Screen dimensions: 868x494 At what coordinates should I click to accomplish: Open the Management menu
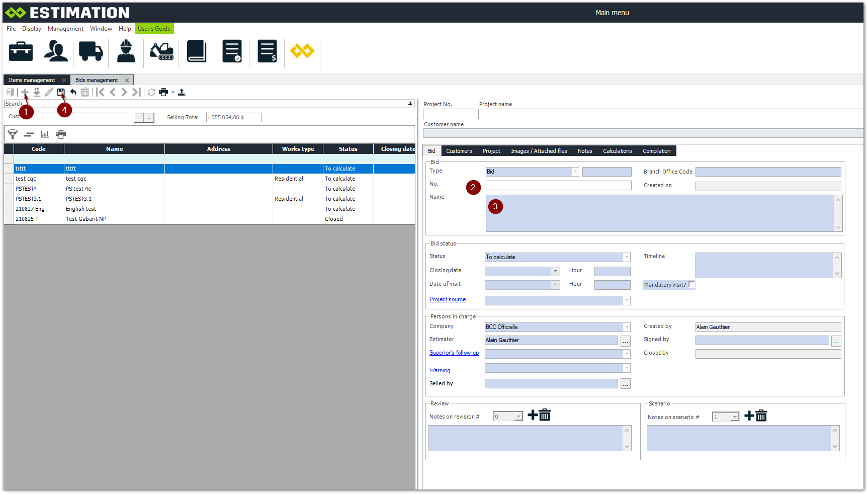(x=65, y=29)
